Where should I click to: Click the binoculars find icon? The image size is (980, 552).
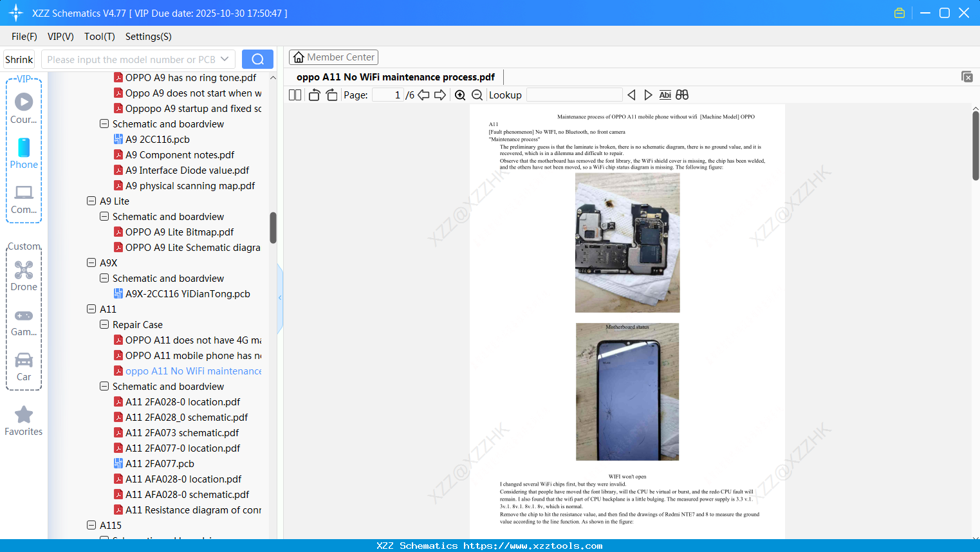point(682,95)
